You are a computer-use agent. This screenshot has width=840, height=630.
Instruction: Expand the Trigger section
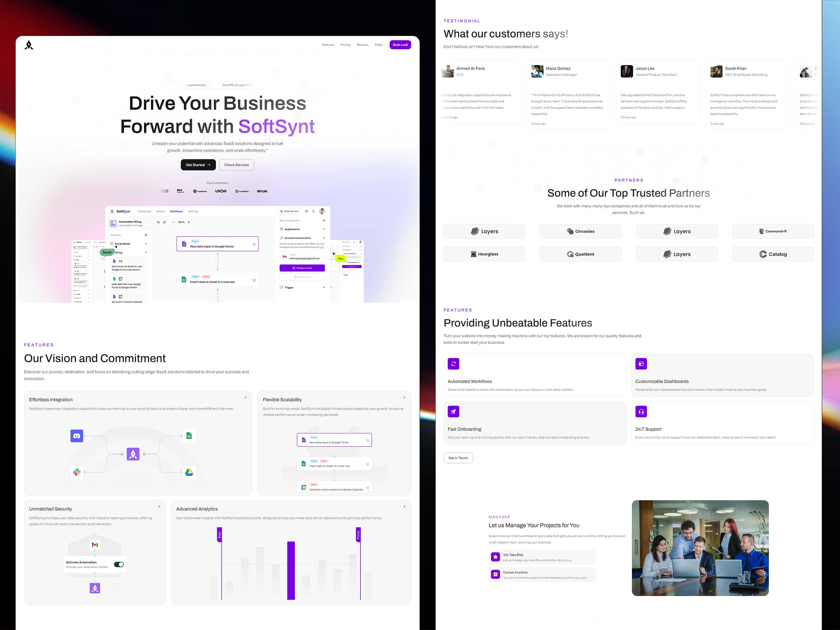pyautogui.click(x=323, y=287)
